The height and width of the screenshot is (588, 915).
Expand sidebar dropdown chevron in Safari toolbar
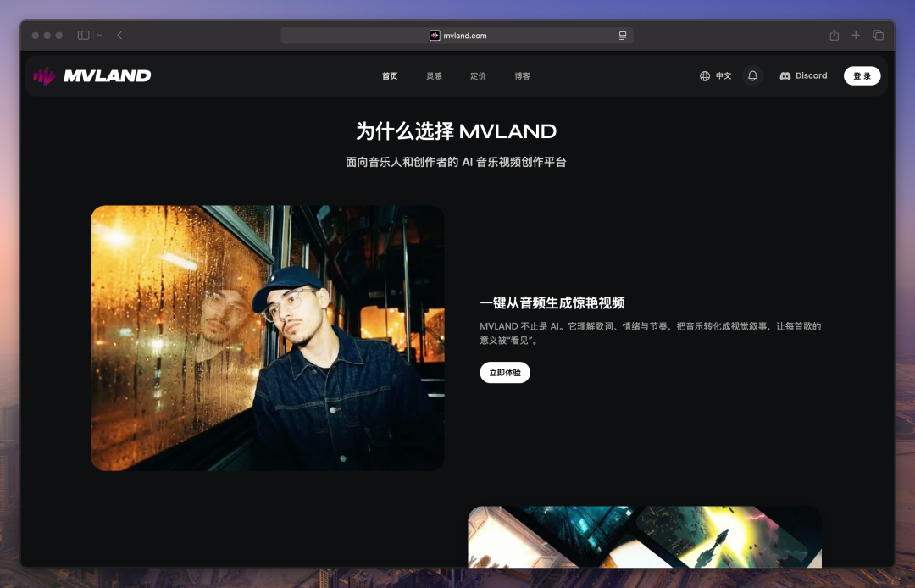click(99, 35)
